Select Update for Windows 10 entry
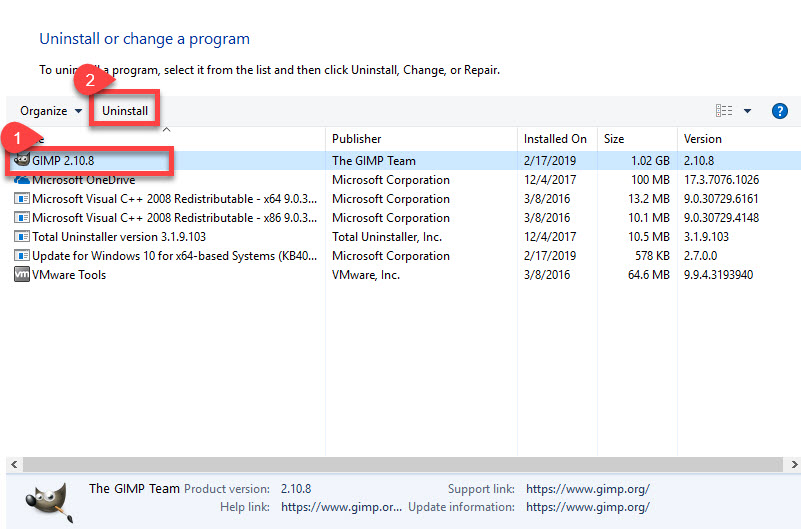The height and width of the screenshot is (529, 801). 174,256
